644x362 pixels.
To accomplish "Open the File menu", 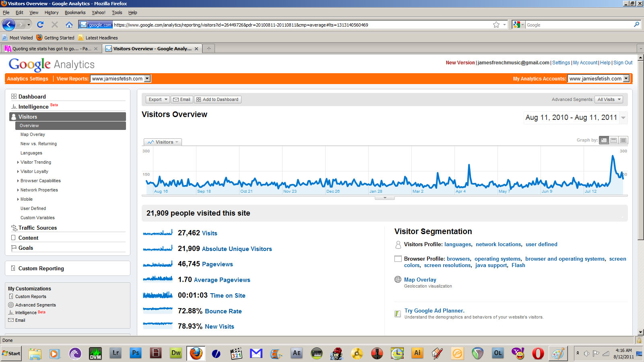I will (x=6, y=12).
